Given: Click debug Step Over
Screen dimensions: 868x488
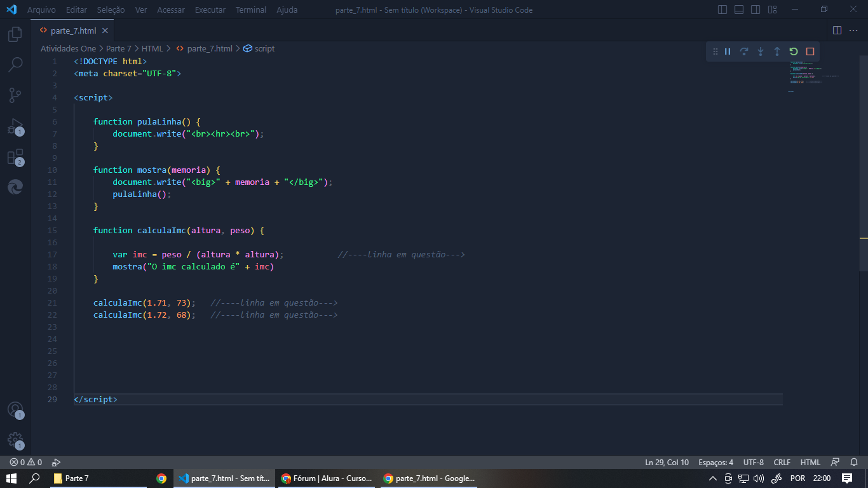Looking at the screenshot, I should point(744,51).
